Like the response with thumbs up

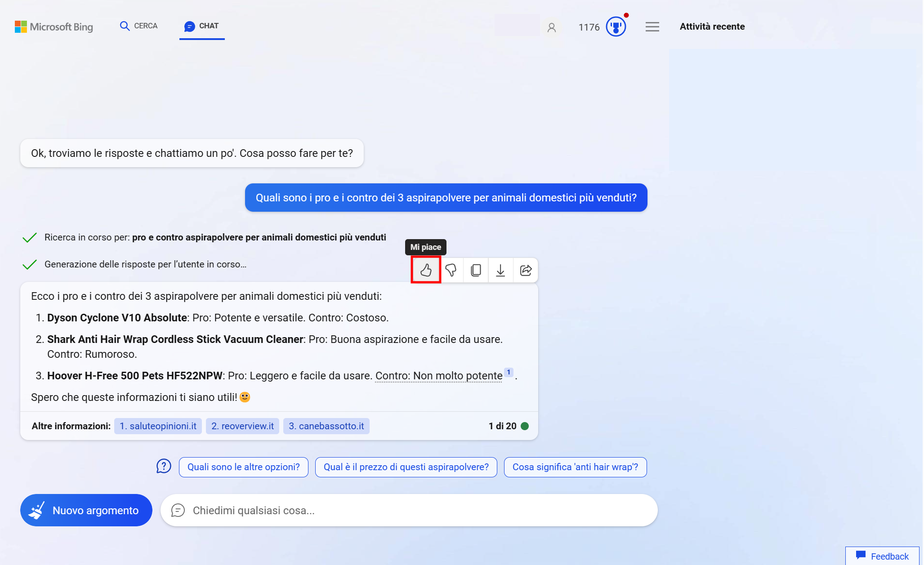[425, 270]
